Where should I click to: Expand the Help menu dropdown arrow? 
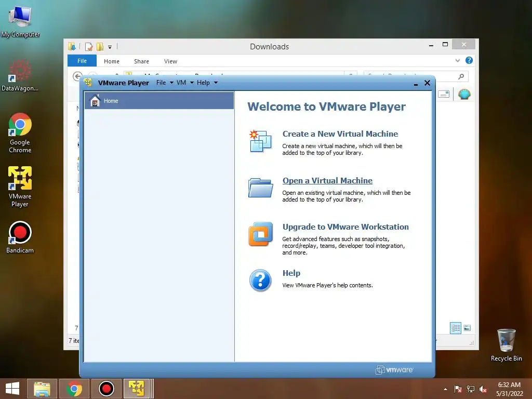216,83
